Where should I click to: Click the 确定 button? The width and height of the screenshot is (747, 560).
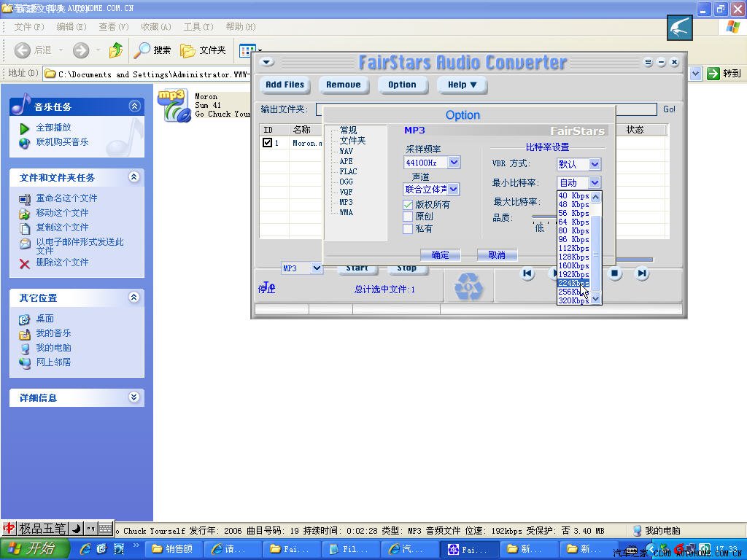441,255
